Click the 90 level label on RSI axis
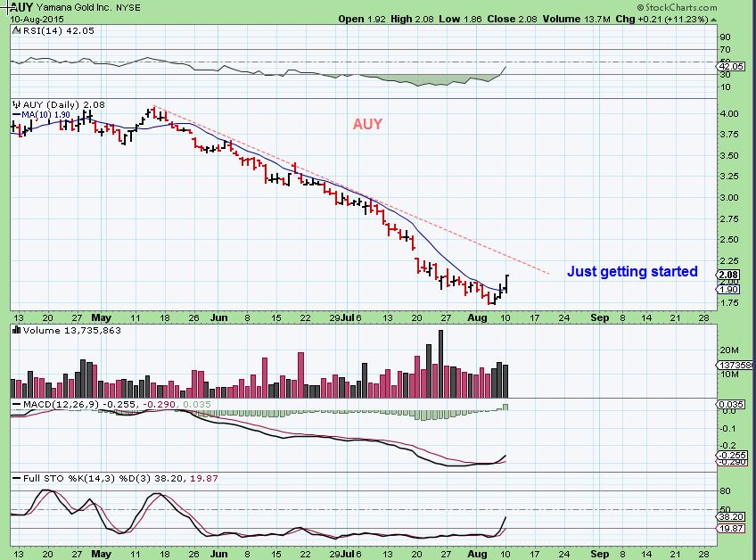The width and height of the screenshot is (756, 560). click(x=725, y=37)
